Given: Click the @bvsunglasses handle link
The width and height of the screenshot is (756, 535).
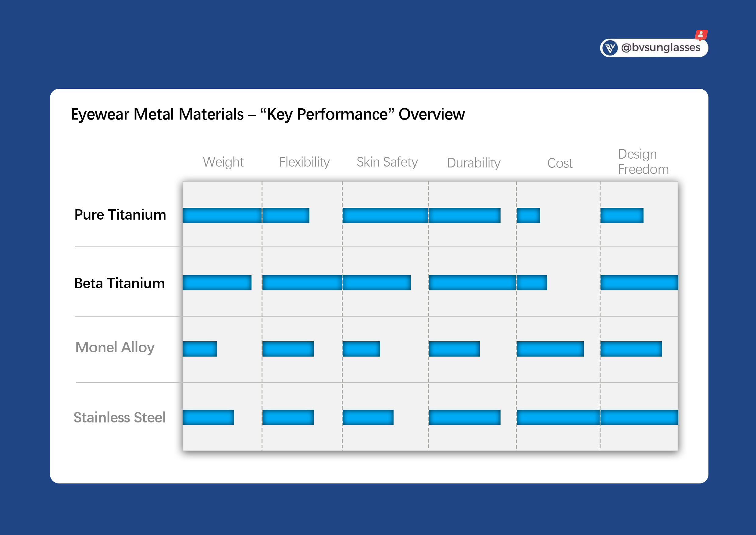Looking at the screenshot, I should (x=661, y=48).
